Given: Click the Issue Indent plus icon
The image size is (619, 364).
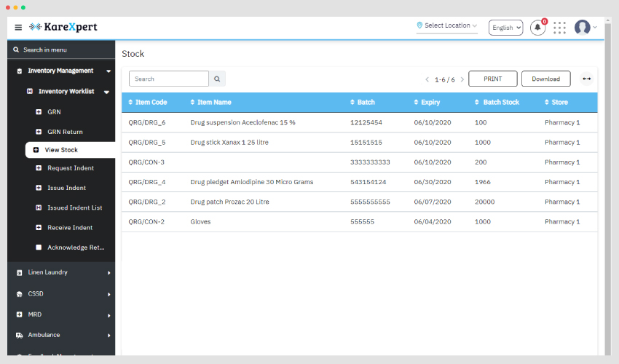Looking at the screenshot, I should [x=39, y=188].
